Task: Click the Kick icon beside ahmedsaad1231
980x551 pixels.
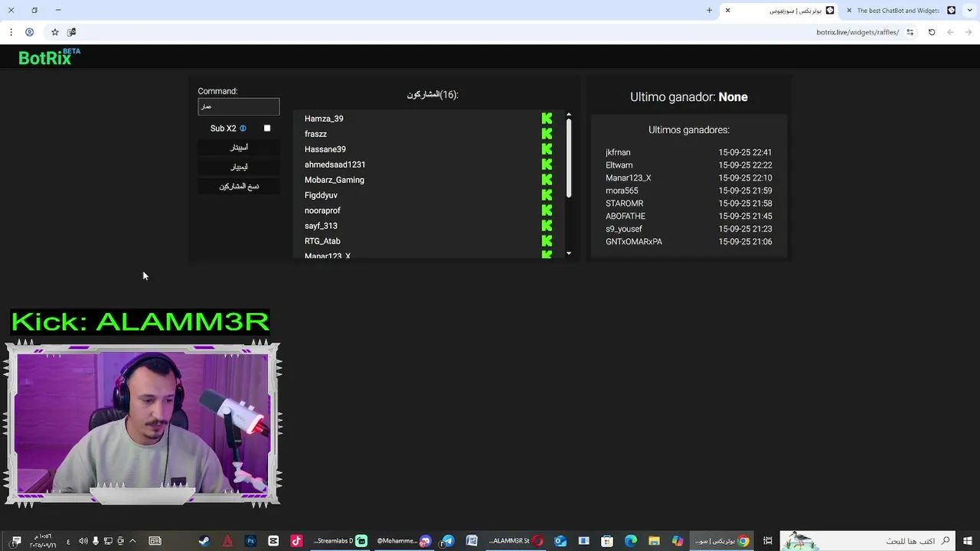Action: tap(547, 165)
